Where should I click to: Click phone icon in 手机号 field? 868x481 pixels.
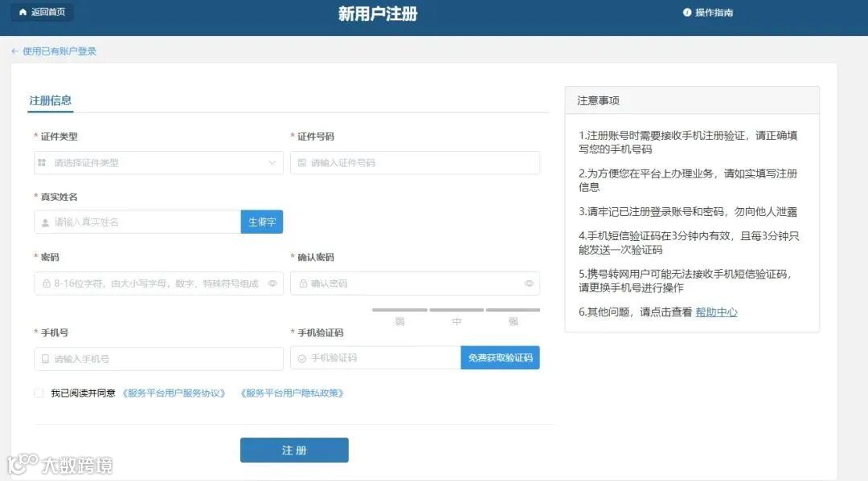click(45, 359)
